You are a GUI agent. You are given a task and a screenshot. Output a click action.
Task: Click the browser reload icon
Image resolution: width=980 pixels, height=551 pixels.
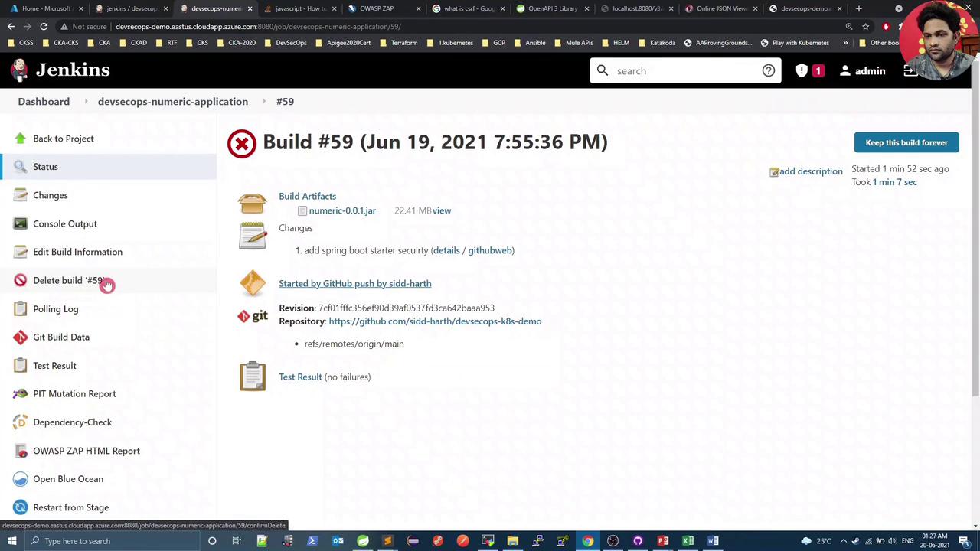[x=44, y=27]
